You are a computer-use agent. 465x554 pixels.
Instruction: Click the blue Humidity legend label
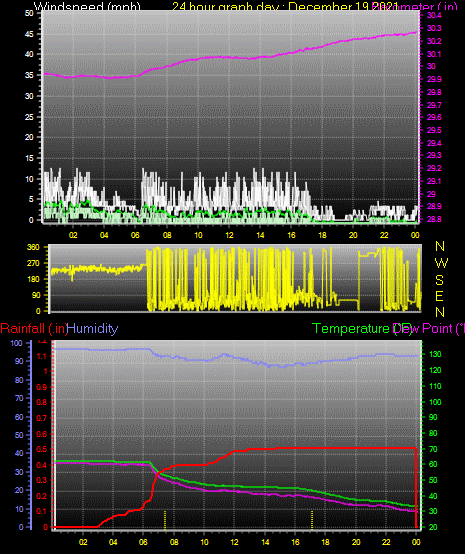pyautogui.click(x=93, y=329)
